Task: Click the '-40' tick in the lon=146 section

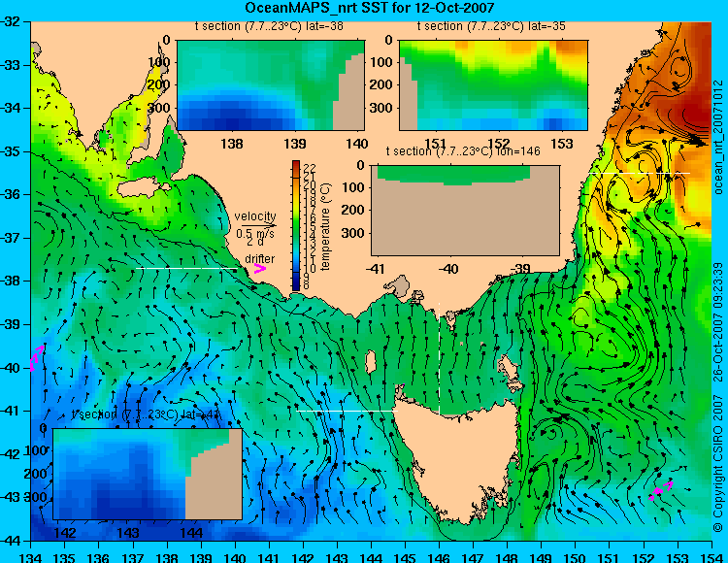Action: click(x=448, y=269)
